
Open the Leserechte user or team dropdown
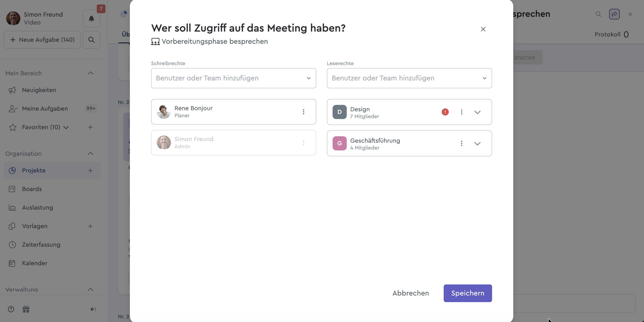[x=409, y=78]
